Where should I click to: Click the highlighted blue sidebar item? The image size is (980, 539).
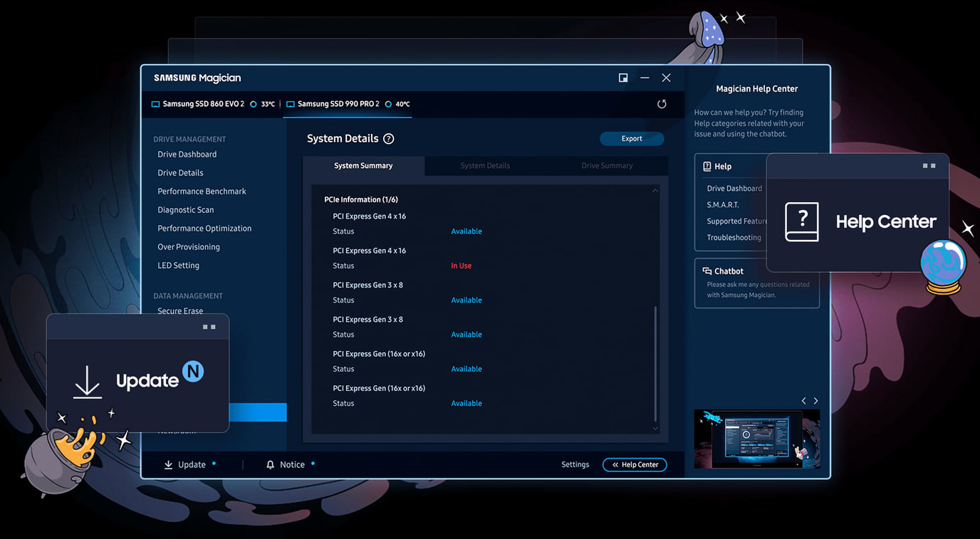[257, 412]
